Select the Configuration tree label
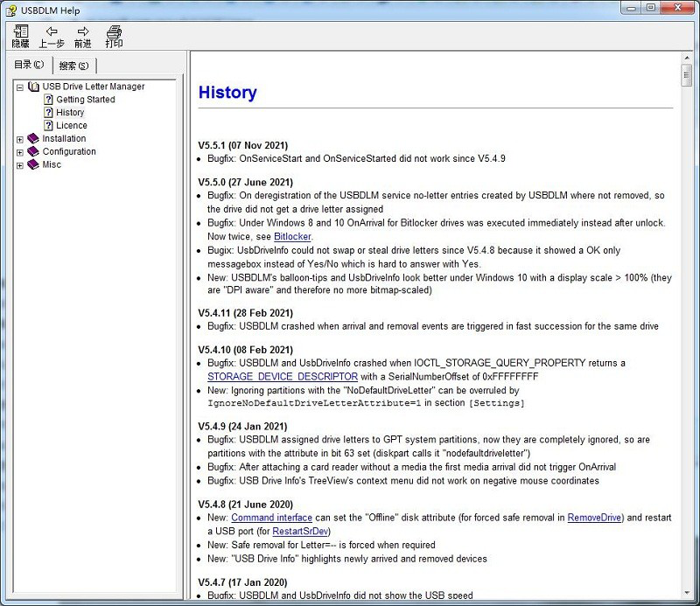Image resolution: width=700 pixels, height=606 pixels. pos(69,151)
